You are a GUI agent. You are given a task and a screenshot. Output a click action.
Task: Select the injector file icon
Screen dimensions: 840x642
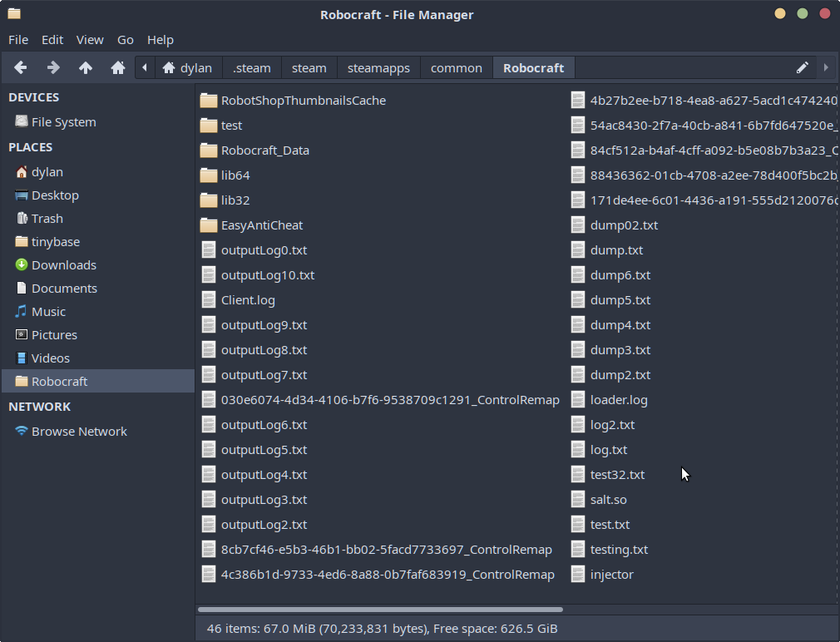coord(577,575)
